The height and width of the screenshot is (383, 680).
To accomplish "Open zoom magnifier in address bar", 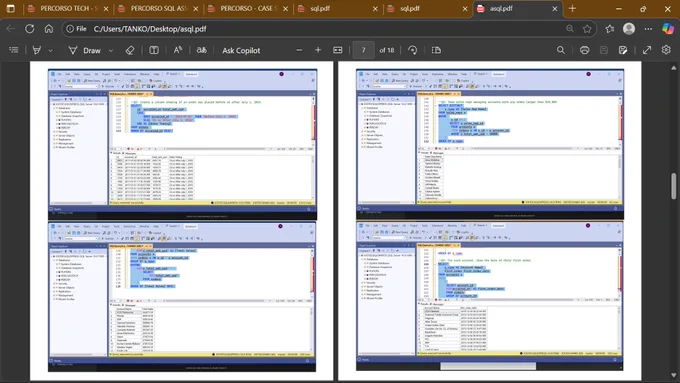I will 569,29.
